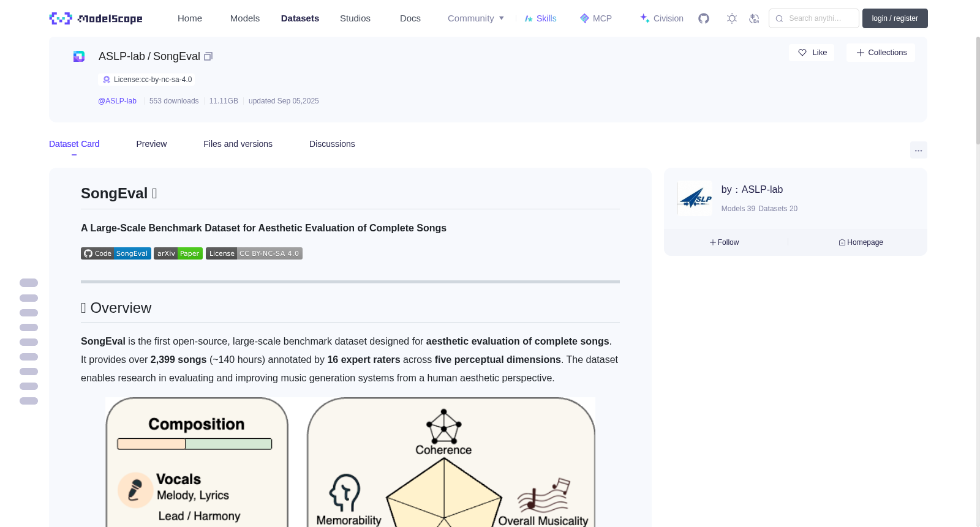Image resolution: width=980 pixels, height=527 pixels.
Task: Click the plus icon beside Follow
Action: pos(713,242)
